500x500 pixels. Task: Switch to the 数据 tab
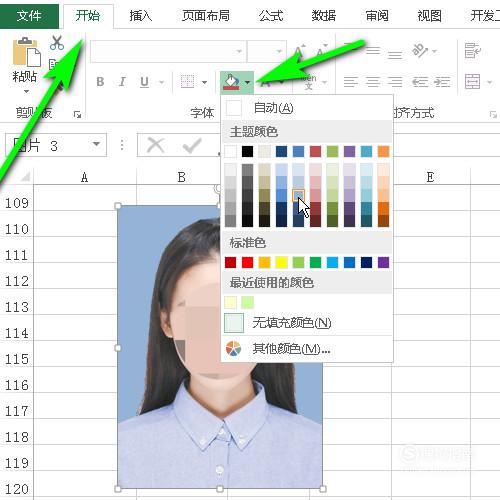(324, 16)
